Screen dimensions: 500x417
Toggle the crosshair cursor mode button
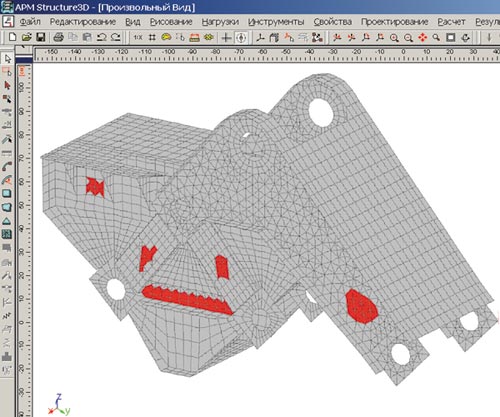[x=226, y=38]
